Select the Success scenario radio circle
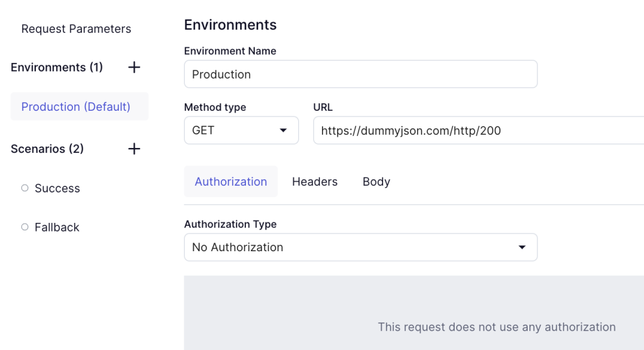 point(25,188)
